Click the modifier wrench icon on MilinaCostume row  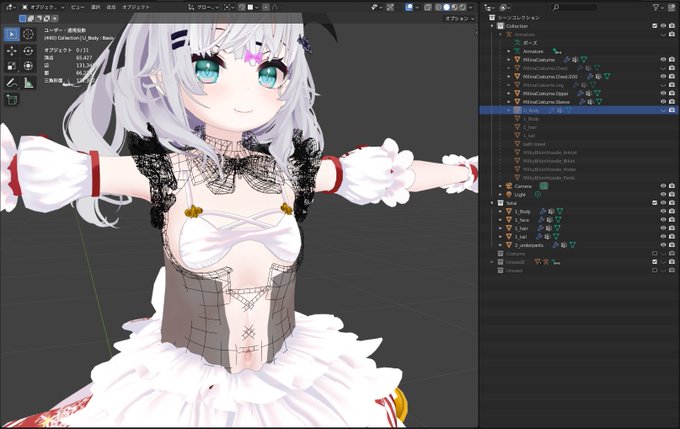pos(567,59)
